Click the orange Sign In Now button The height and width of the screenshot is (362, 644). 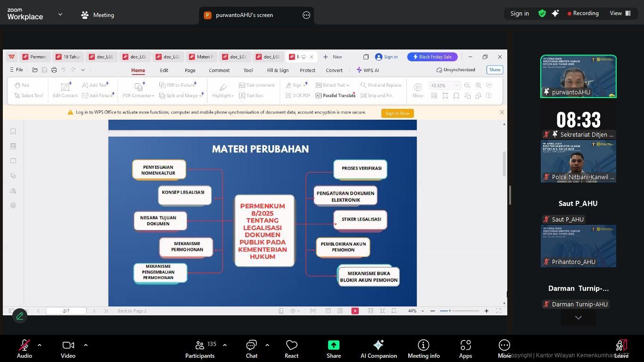pos(397,113)
